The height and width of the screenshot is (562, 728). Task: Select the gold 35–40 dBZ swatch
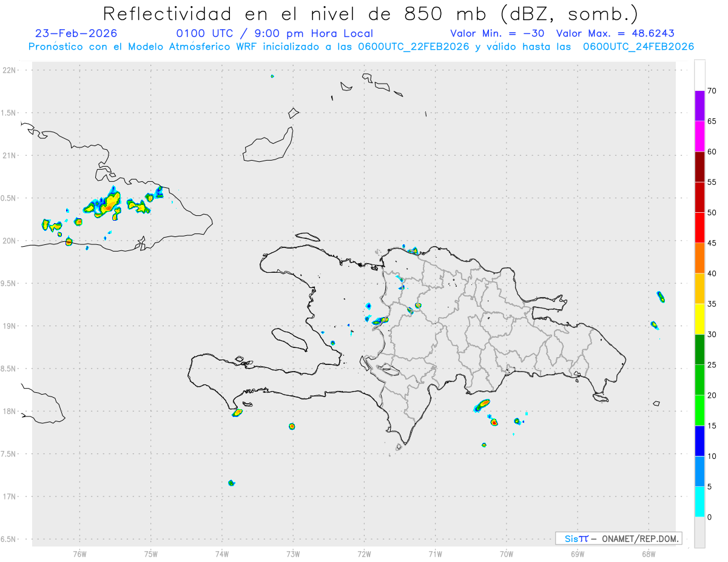tap(699, 289)
